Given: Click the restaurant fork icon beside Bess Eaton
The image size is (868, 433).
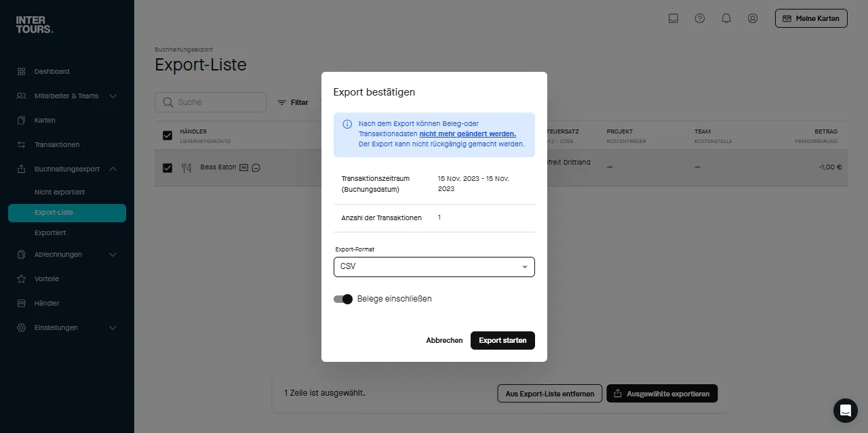Looking at the screenshot, I should [x=186, y=167].
